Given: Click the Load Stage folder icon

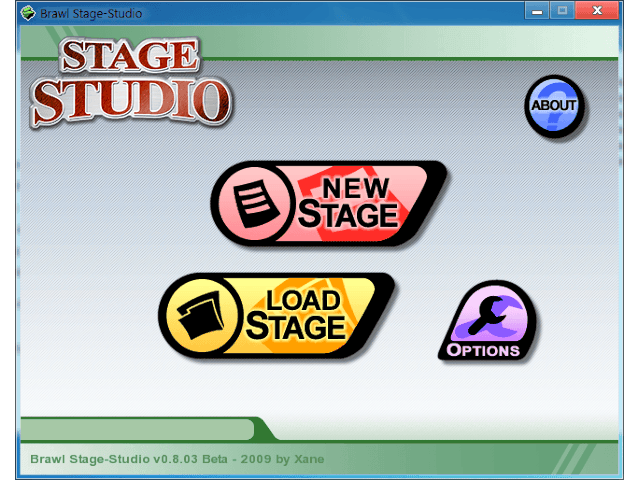Looking at the screenshot, I should (198, 314).
